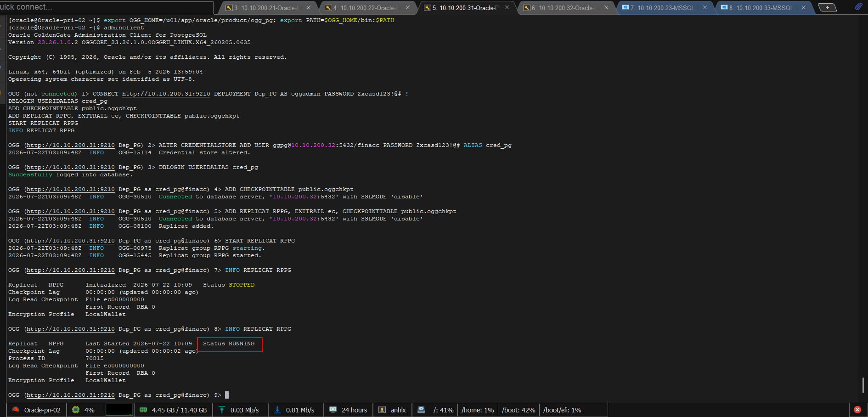The image size is (868, 417).
Task: Click the download speed arrow icon
Action: click(277, 410)
